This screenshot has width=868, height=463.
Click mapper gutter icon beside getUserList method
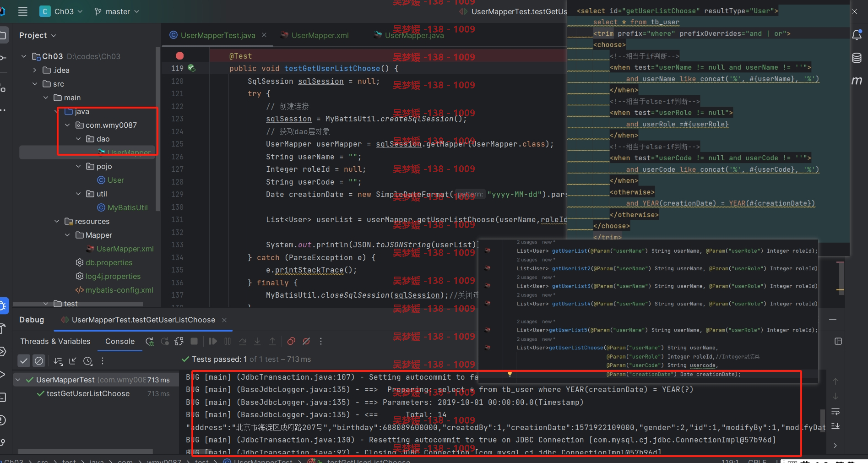point(488,251)
